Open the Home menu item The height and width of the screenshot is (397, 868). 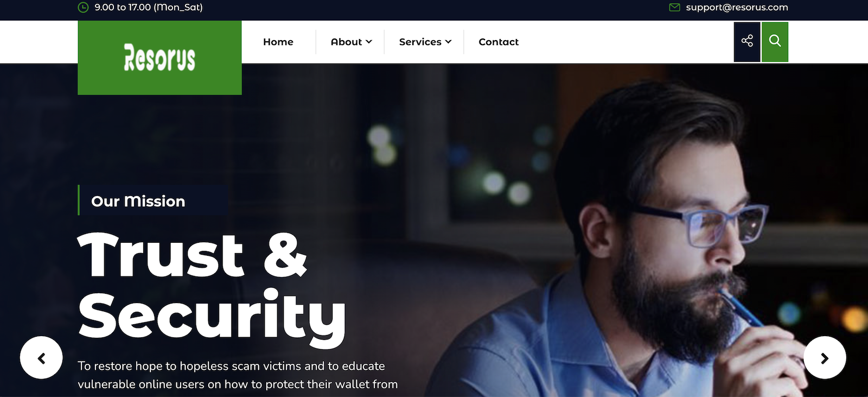click(278, 42)
